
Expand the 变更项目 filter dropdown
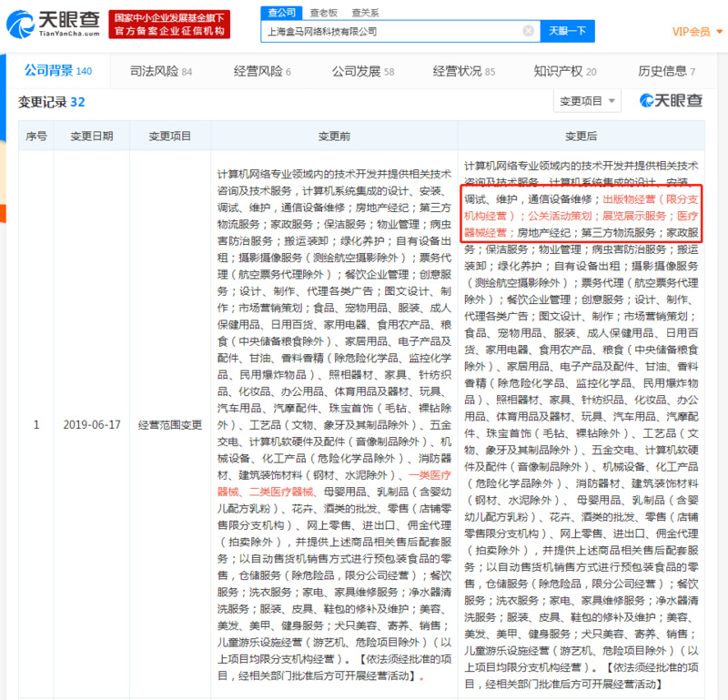tap(587, 101)
